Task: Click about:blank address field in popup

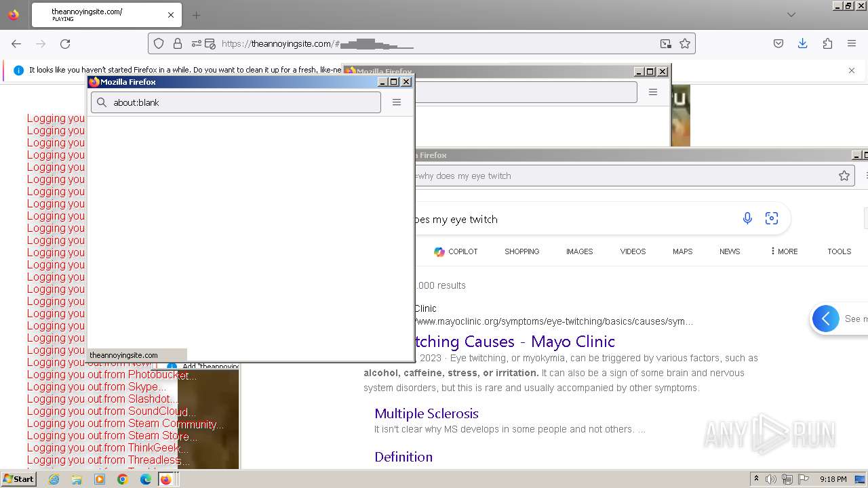Action: click(236, 102)
